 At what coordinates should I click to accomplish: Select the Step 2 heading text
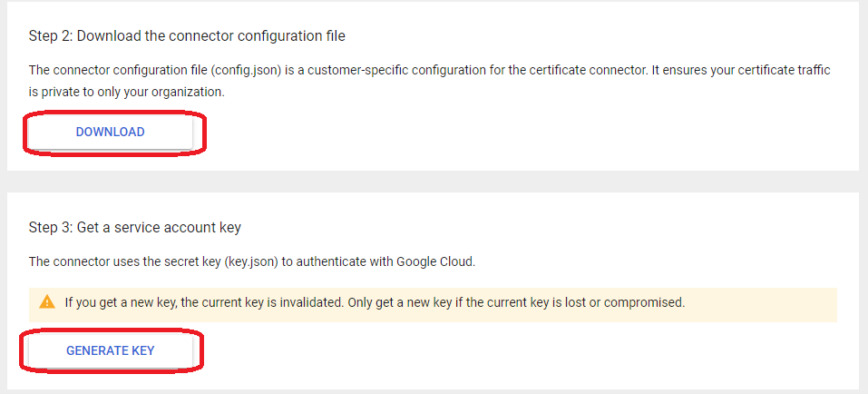(187, 36)
